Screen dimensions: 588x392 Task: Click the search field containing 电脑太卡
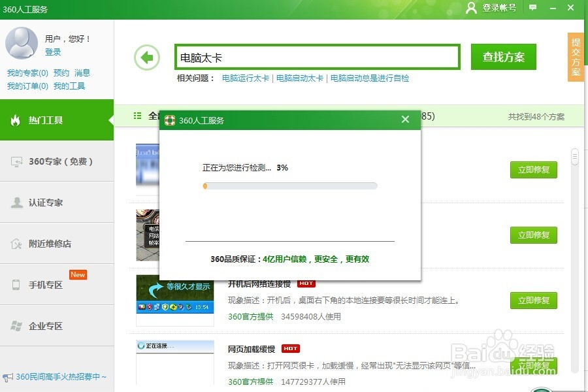318,57
